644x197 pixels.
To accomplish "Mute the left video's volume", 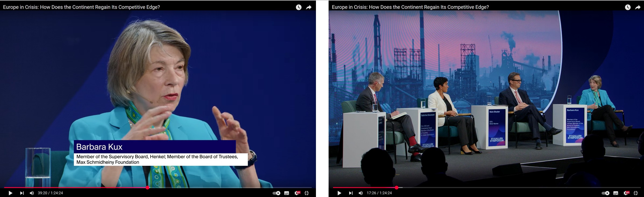I will click(x=32, y=193).
